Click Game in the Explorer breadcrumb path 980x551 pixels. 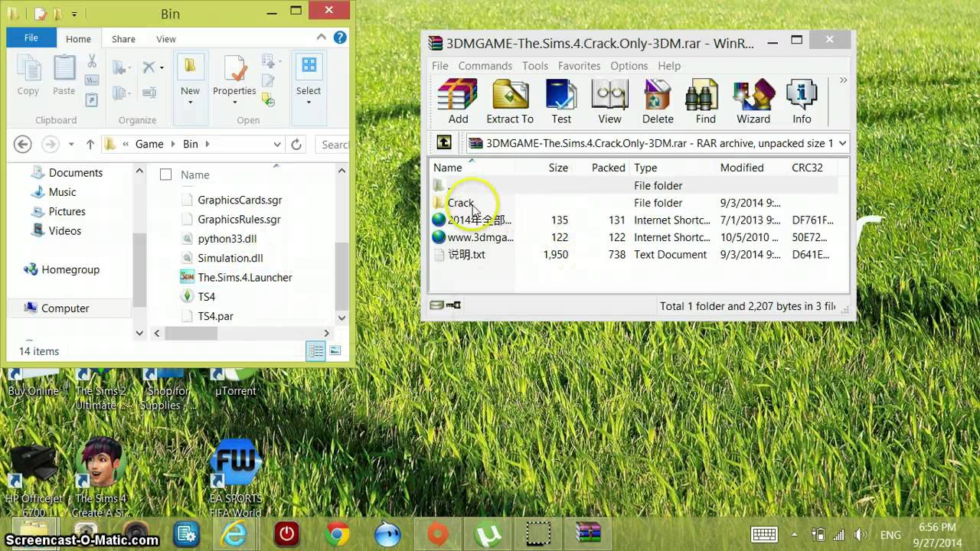149,144
